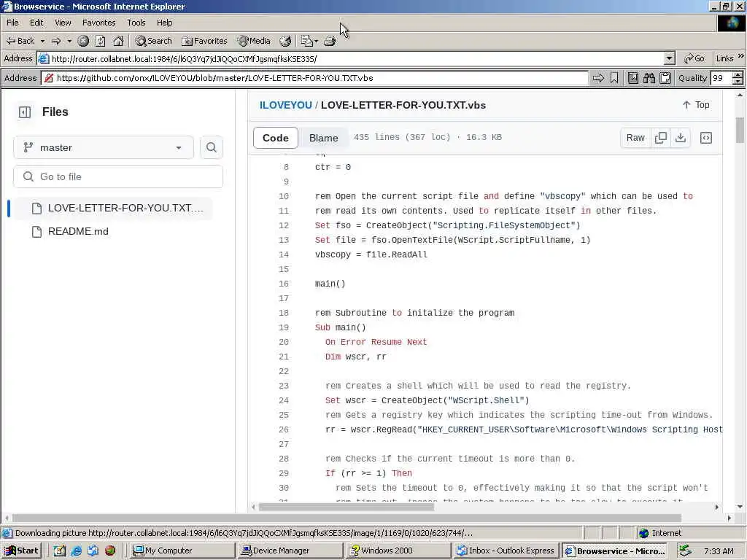This screenshot has height=560, width=747.
Task: Click the Browservice github URL address field
Action: (x=315, y=78)
